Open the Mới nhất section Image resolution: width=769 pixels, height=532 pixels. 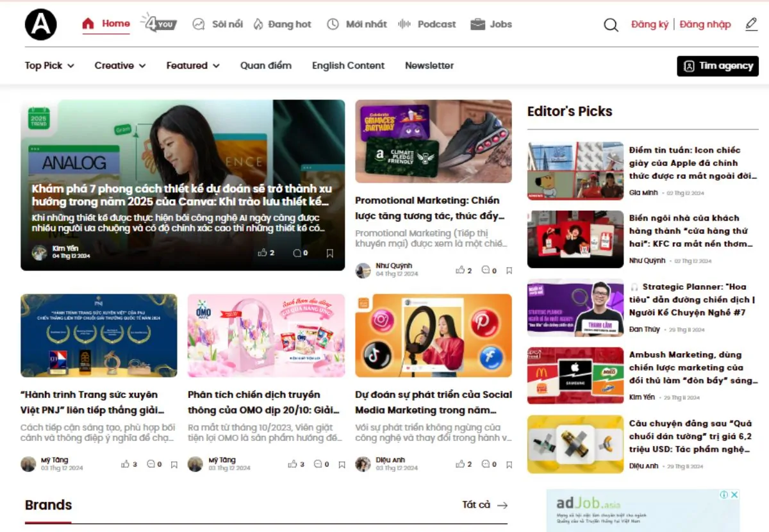click(x=357, y=24)
